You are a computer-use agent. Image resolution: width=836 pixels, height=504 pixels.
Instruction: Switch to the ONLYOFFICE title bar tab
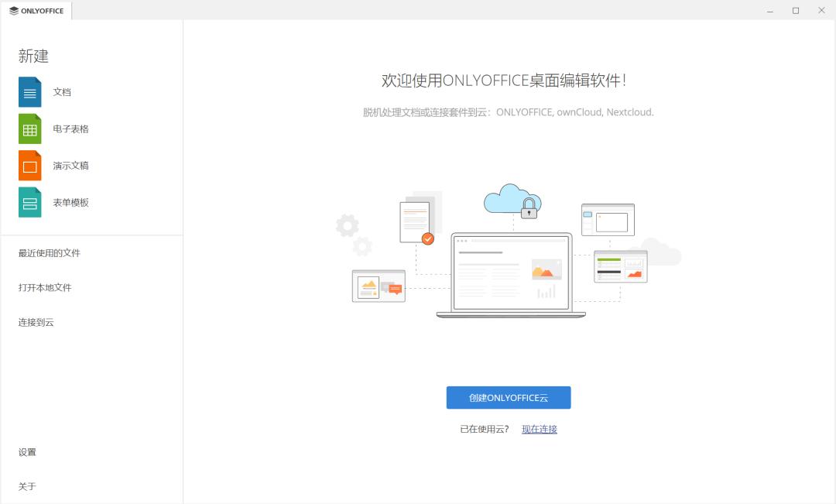coord(36,10)
